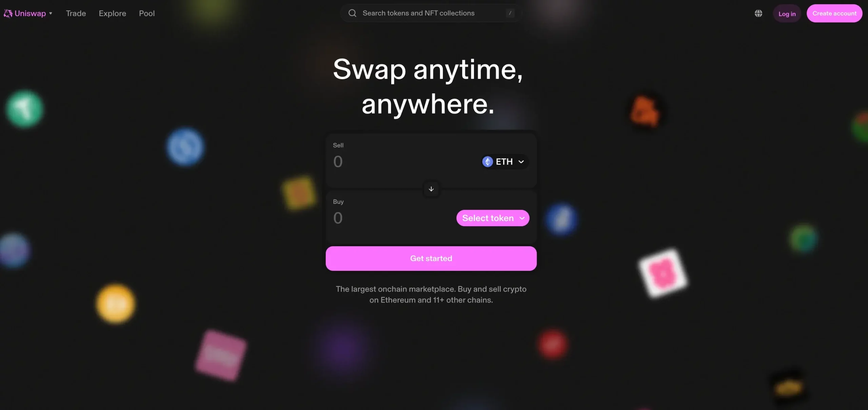Click the floating blue token icon left side
This screenshot has height=410, width=868.
(x=185, y=145)
